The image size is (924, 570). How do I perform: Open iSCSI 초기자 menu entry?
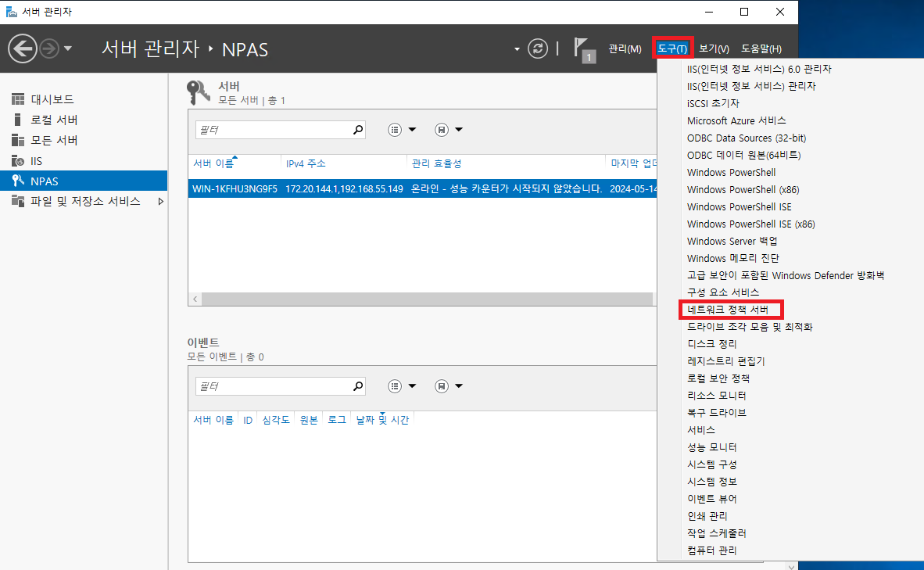click(713, 103)
